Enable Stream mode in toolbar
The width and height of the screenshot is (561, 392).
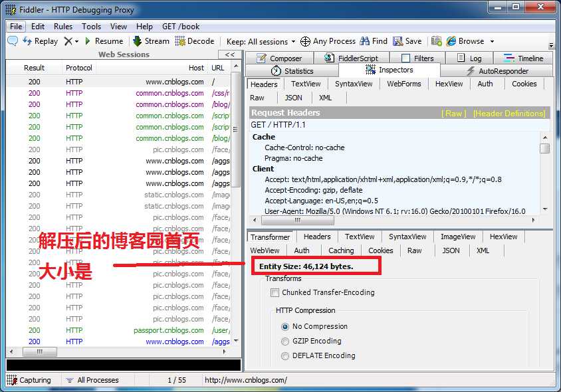pyautogui.click(x=151, y=41)
